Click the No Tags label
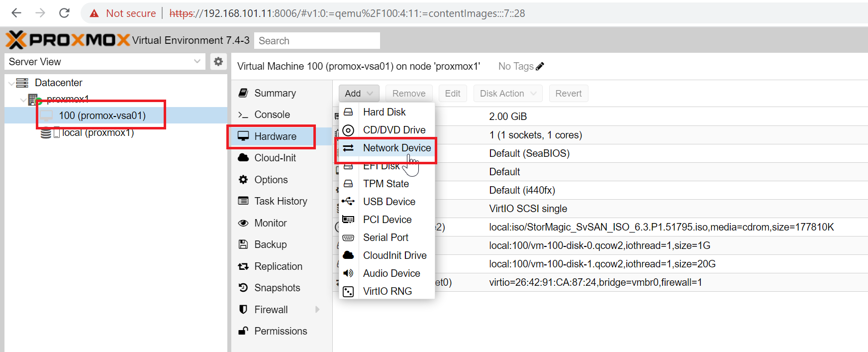The height and width of the screenshot is (352, 868). pyautogui.click(x=516, y=66)
